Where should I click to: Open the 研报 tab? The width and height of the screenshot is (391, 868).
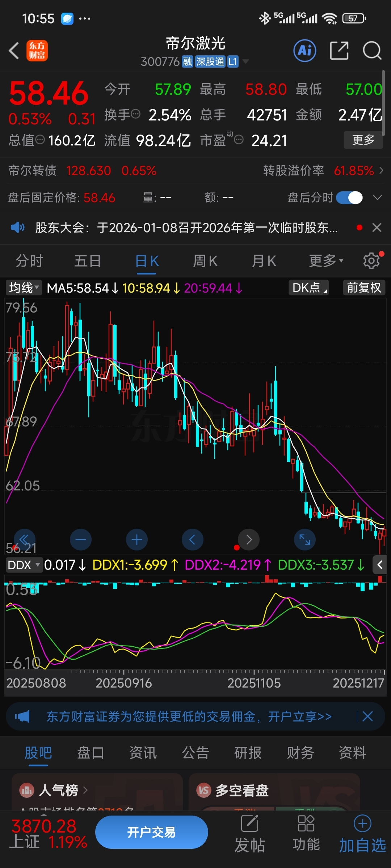tap(248, 753)
